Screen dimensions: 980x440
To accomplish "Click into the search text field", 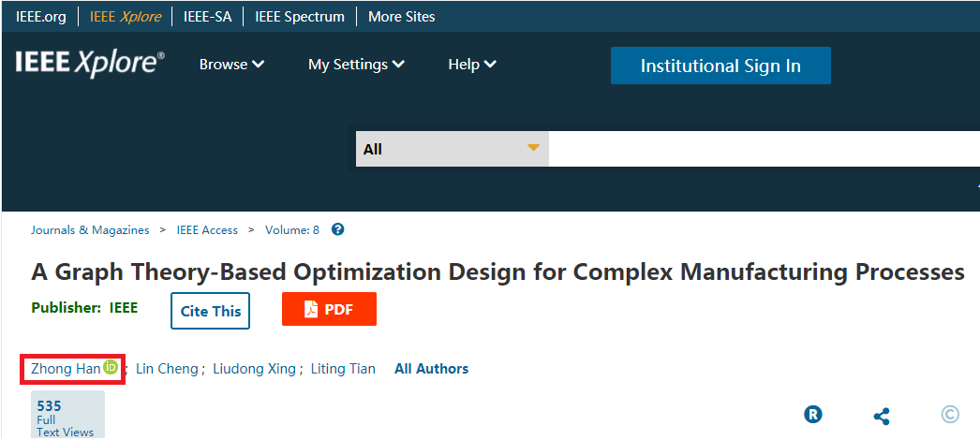I will [764, 149].
